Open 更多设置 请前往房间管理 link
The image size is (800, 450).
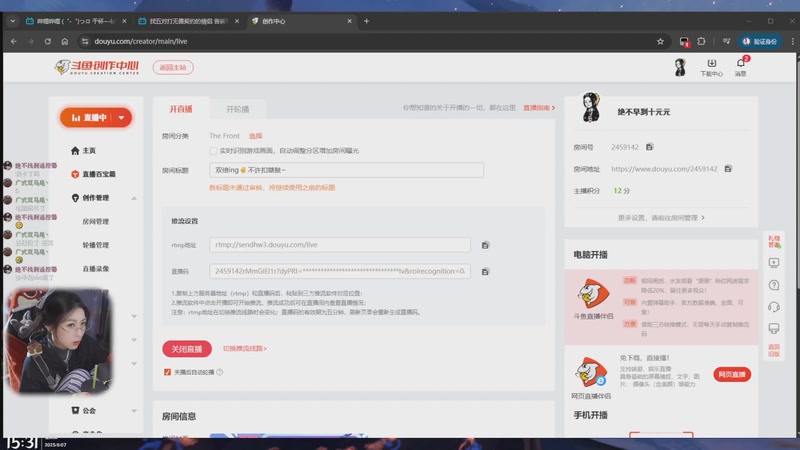(x=661, y=218)
